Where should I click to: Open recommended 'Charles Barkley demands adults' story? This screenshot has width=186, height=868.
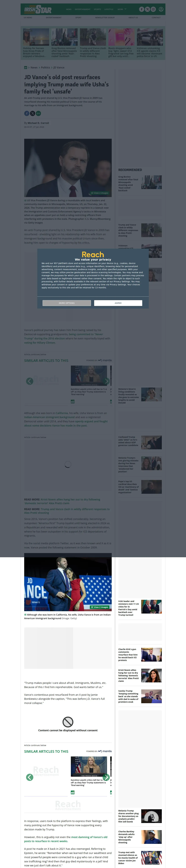tap(140, 837)
